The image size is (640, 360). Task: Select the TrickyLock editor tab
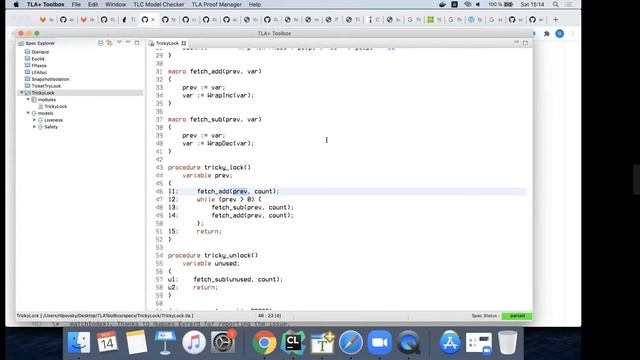coord(167,43)
